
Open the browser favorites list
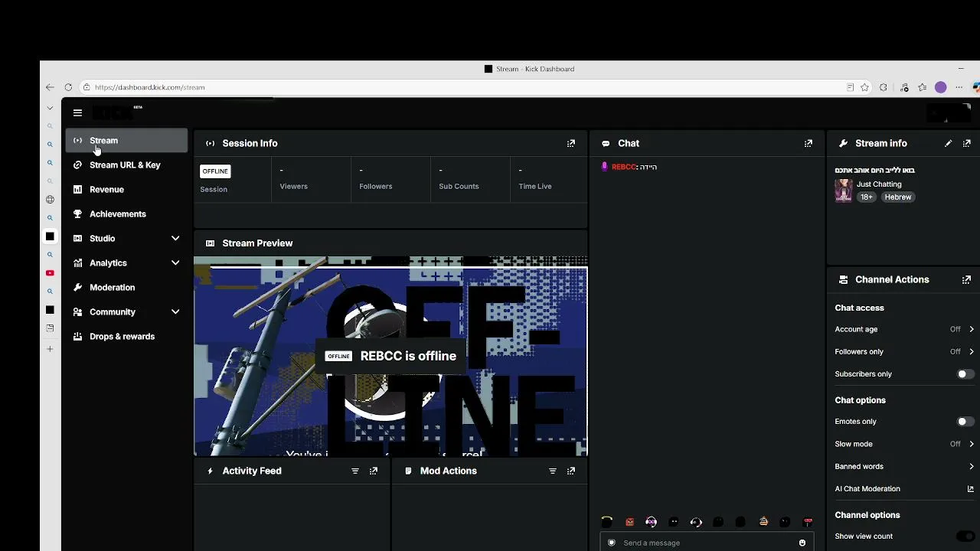pos(923,87)
